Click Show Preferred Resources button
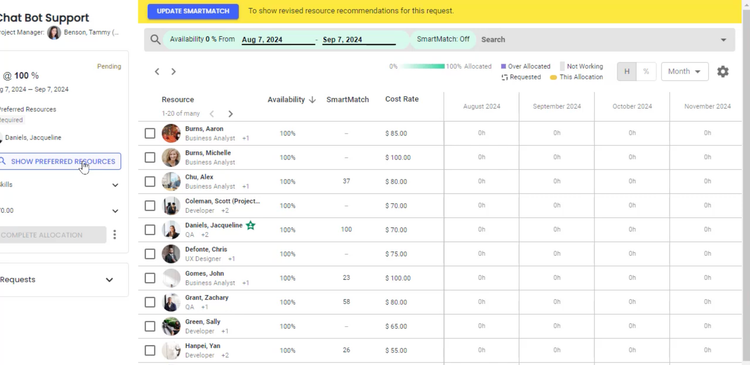This screenshot has width=750, height=365. 59,162
